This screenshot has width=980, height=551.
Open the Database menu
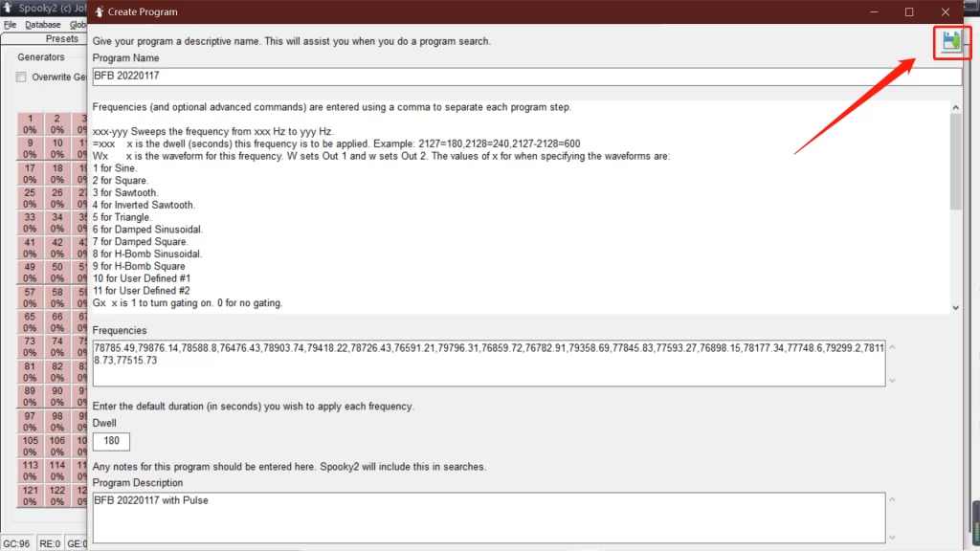point(42,25)
